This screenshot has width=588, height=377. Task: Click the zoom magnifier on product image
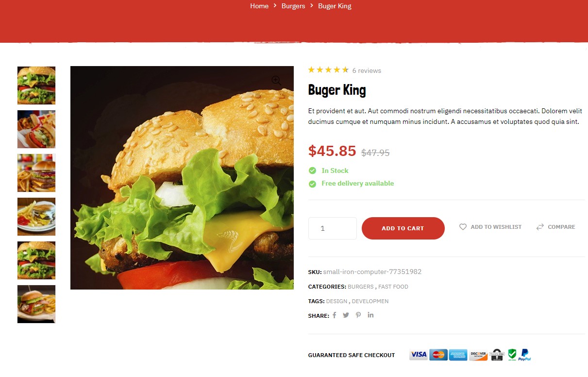[x=276, y=80]
